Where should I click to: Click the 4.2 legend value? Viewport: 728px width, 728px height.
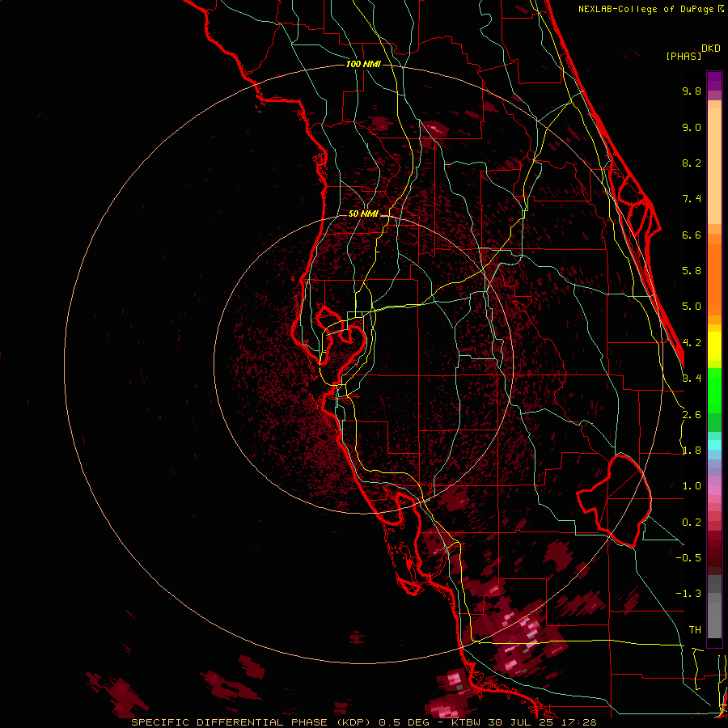692,343
